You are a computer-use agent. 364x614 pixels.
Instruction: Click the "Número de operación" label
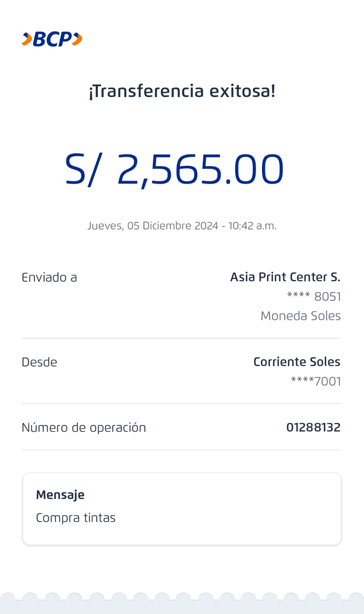point(84,427)
